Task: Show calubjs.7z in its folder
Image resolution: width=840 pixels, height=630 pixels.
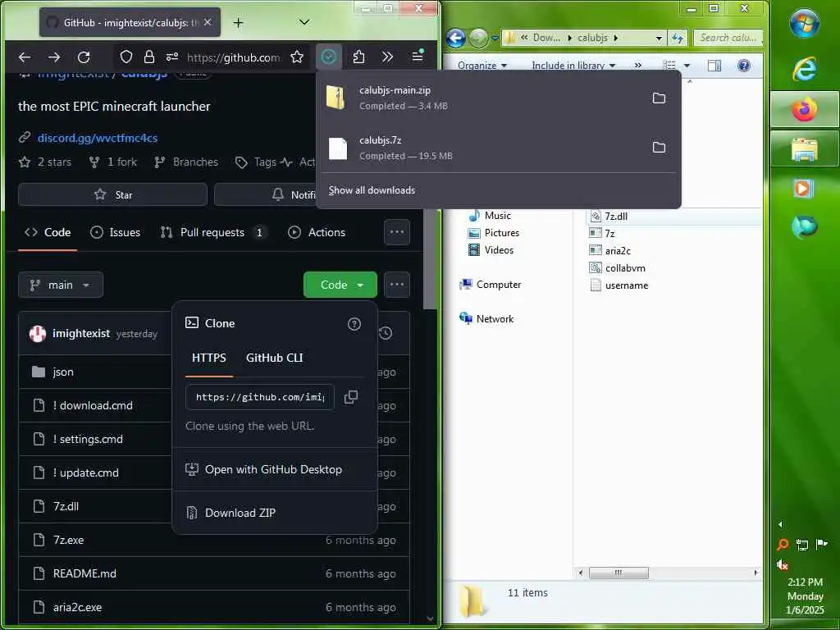Action: (659, 148)
